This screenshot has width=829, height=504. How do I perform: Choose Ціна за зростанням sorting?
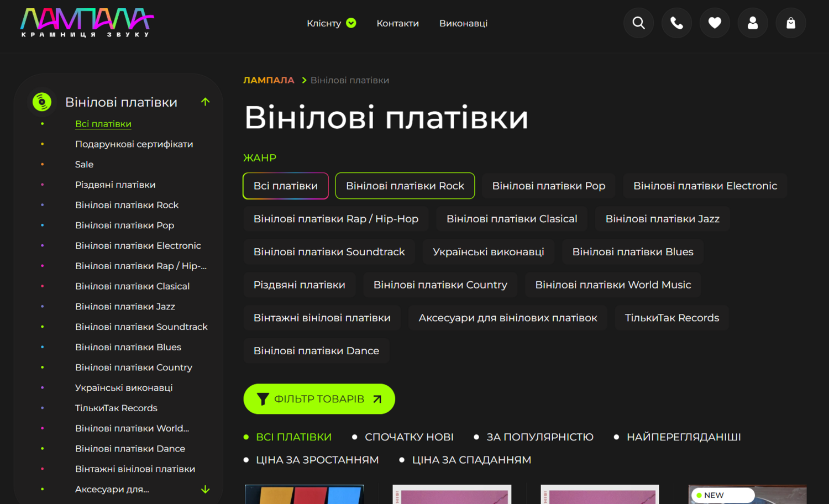(317, 460)
